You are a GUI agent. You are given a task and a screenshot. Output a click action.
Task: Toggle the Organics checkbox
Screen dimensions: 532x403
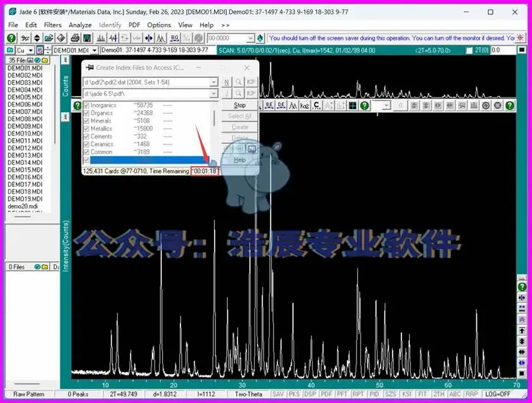point(86,113)
